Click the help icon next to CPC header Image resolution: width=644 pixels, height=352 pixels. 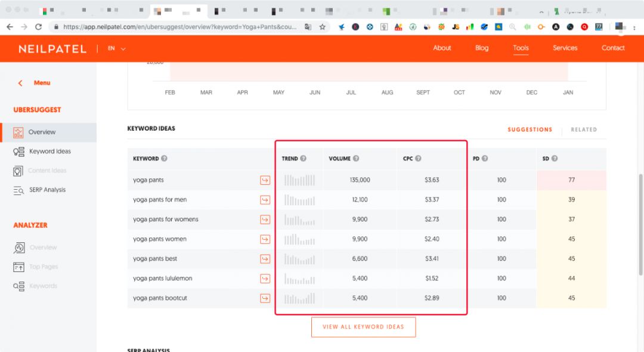(418, 158)
